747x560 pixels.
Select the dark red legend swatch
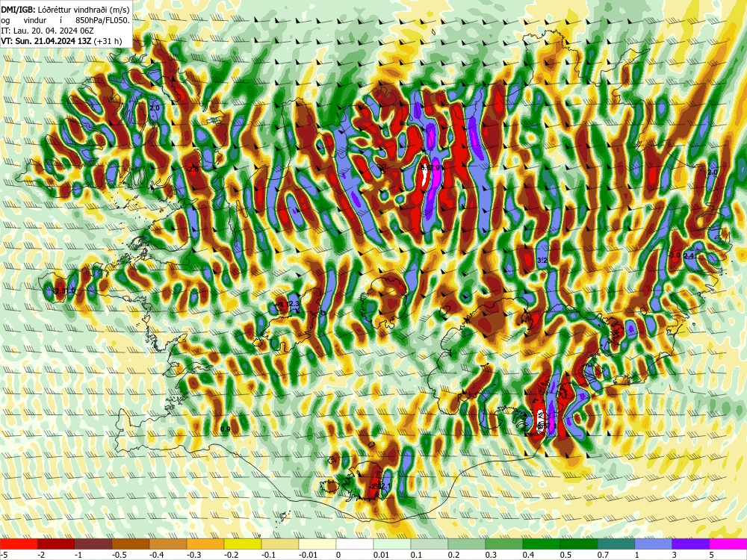pyautogui.click(x=56, y=544)
